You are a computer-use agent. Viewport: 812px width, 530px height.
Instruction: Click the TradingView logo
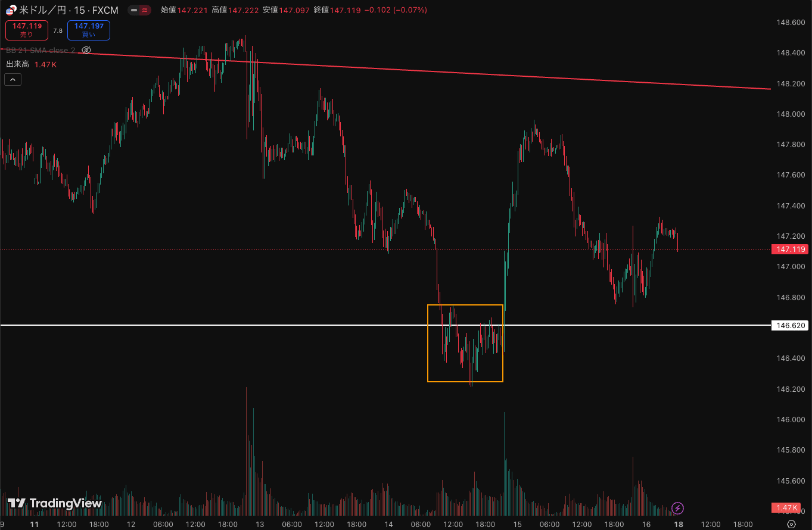coord(55,503)
